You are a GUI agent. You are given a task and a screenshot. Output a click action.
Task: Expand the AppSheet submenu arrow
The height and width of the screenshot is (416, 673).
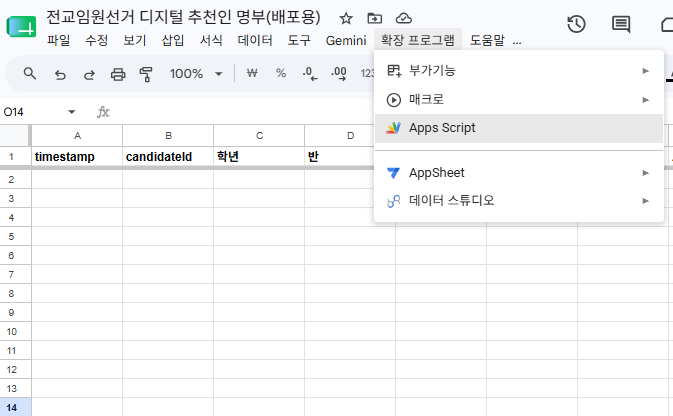(646, 173)
